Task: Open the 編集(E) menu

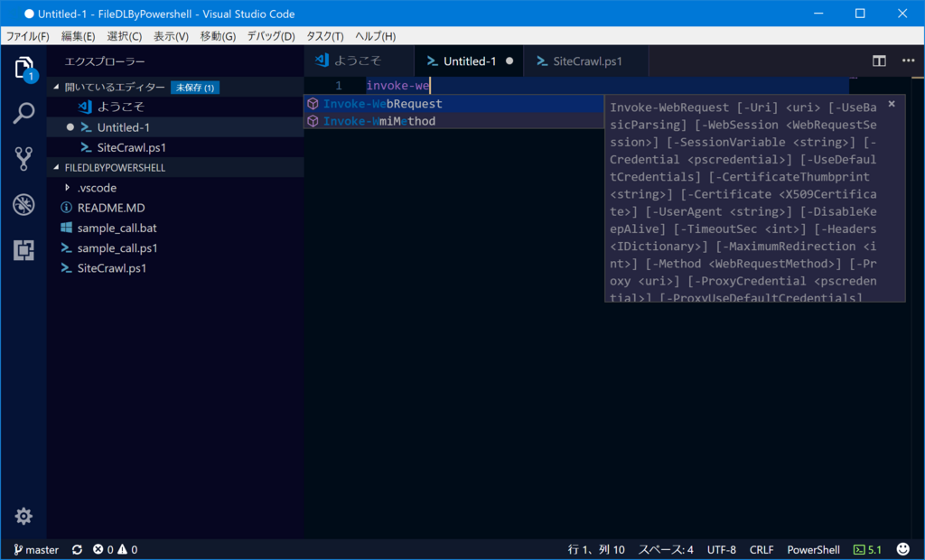Action: (78, 36)
